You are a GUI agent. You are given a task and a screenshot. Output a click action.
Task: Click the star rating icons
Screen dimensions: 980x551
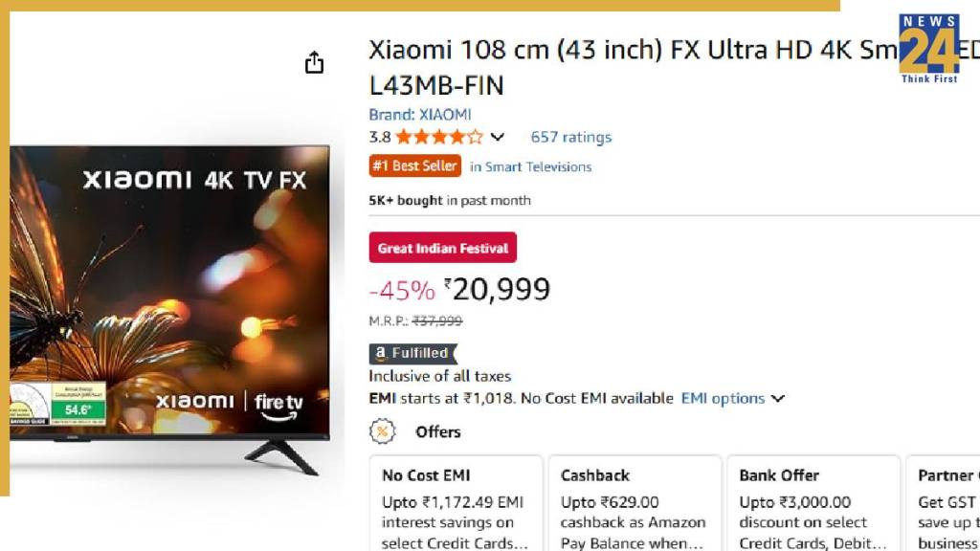click(439, 137)
